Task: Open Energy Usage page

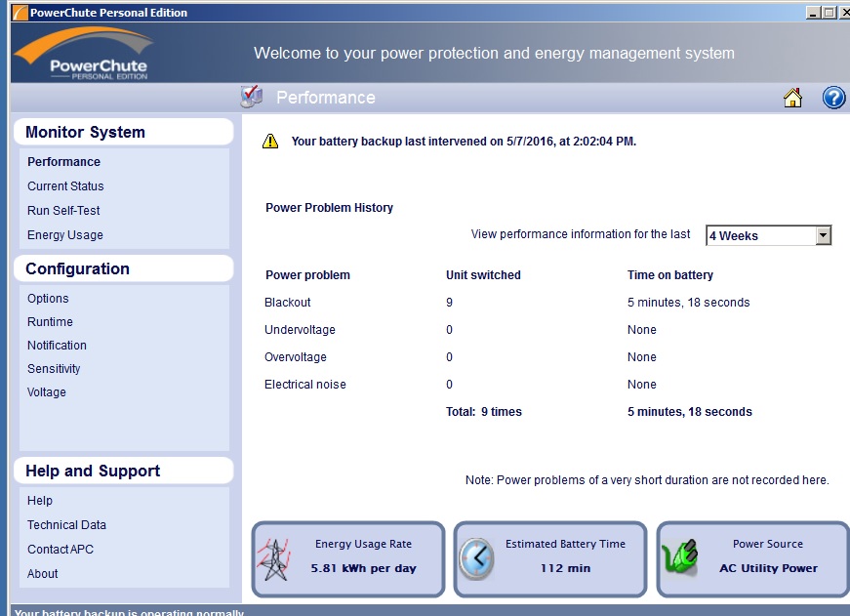Action: [65, 235]
